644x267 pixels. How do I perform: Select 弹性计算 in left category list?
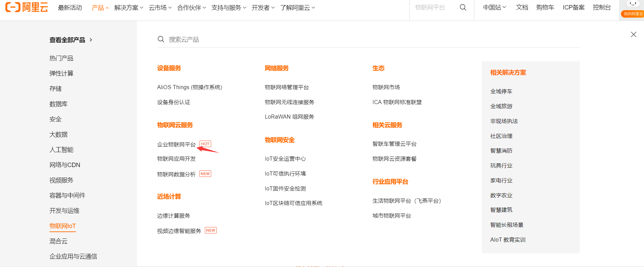[x=61, y=74]
